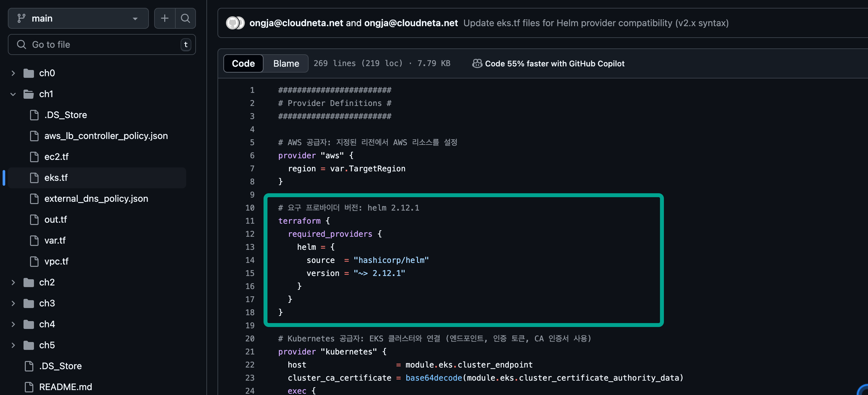Expand the ch5 folder chevron

13,345
